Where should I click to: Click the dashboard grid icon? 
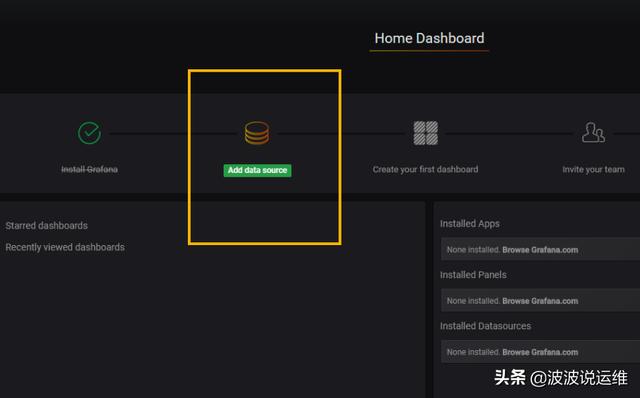tap(426, 133)
